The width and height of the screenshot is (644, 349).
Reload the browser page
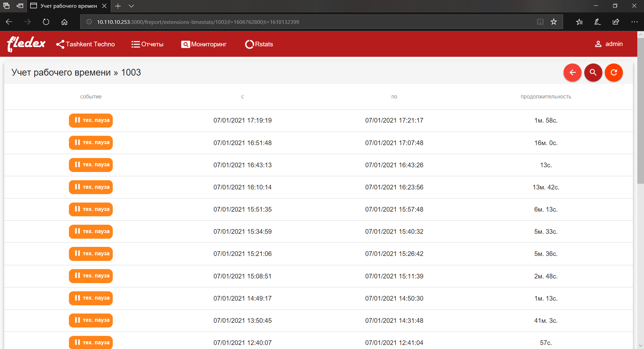pyautogui.click(x=46, y=22)
